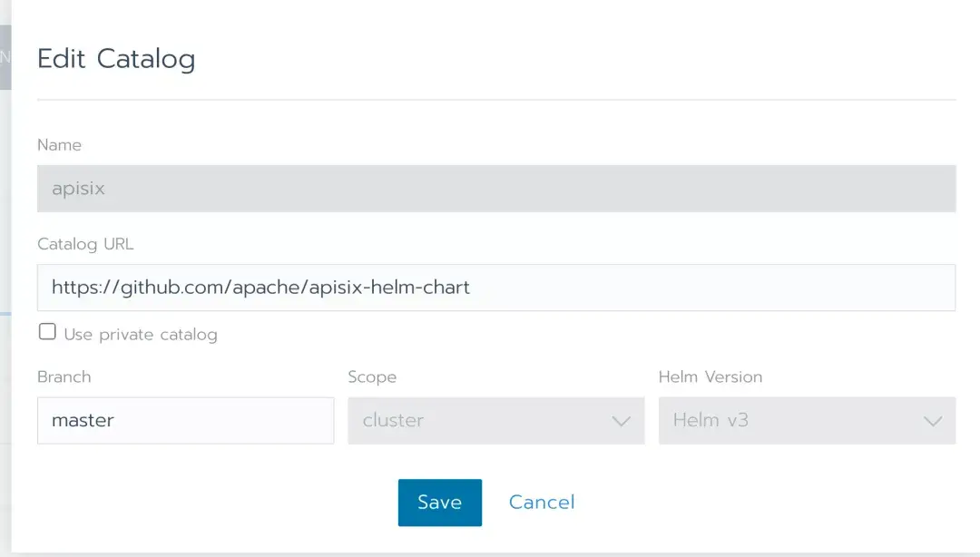Select the disabled Name field showing apisix
This screenshot has height=557, width=980.
[496, 188]
